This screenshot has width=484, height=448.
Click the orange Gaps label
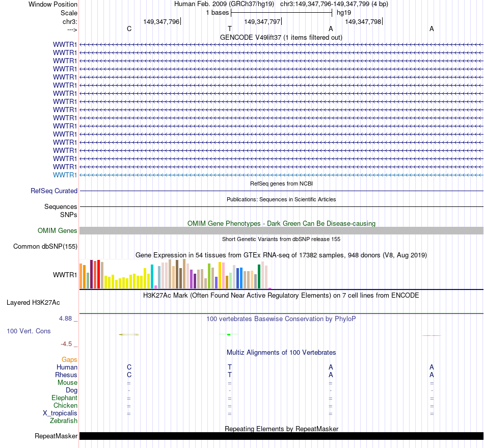click(x=69, y=359)
